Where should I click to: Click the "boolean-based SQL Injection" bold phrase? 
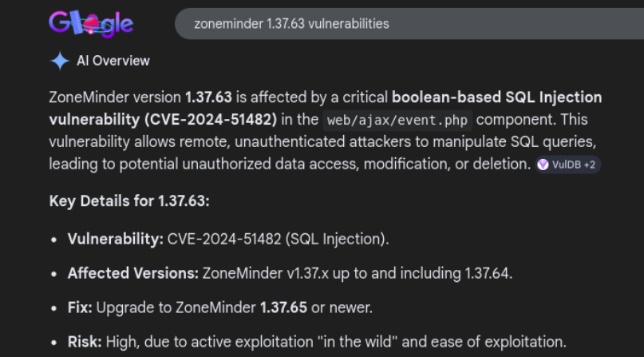tap(496, 97)
